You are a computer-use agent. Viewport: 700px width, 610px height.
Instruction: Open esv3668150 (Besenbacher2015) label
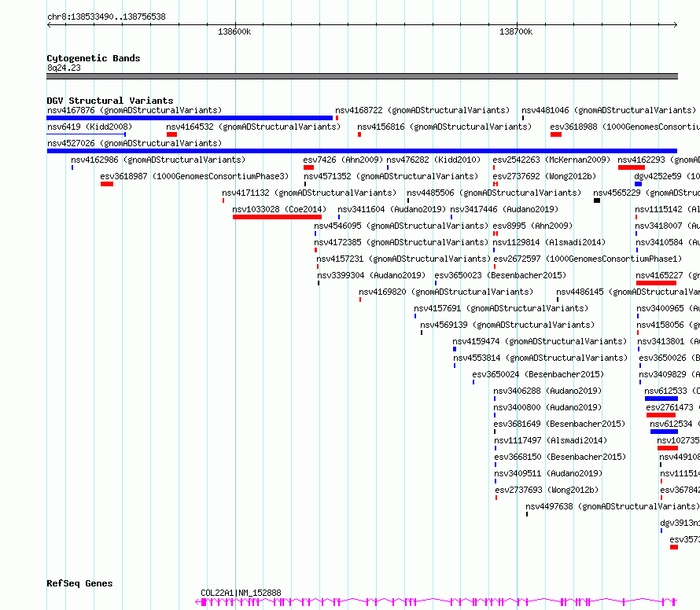click(560, 457)
